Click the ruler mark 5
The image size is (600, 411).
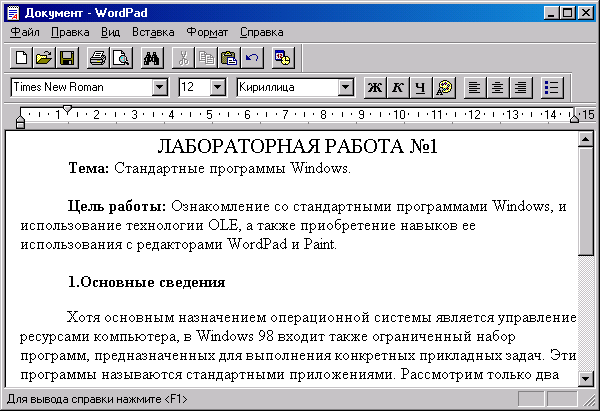[209, 114]
